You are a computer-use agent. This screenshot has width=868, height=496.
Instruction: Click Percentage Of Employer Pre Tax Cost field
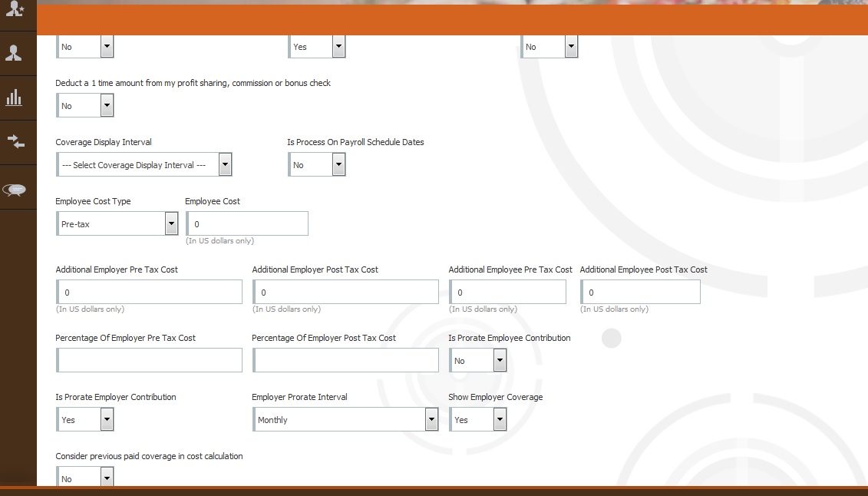click(149, 360)
